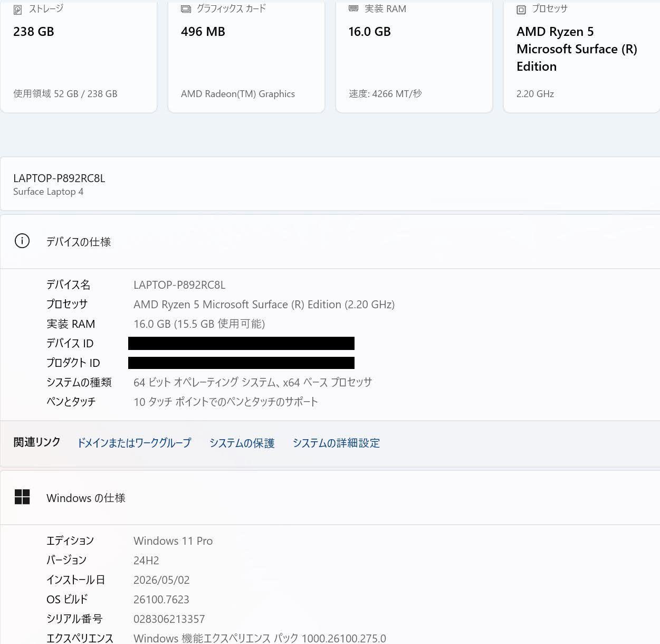Click the エディション label

pyautogui.click(x=70, y=541)
